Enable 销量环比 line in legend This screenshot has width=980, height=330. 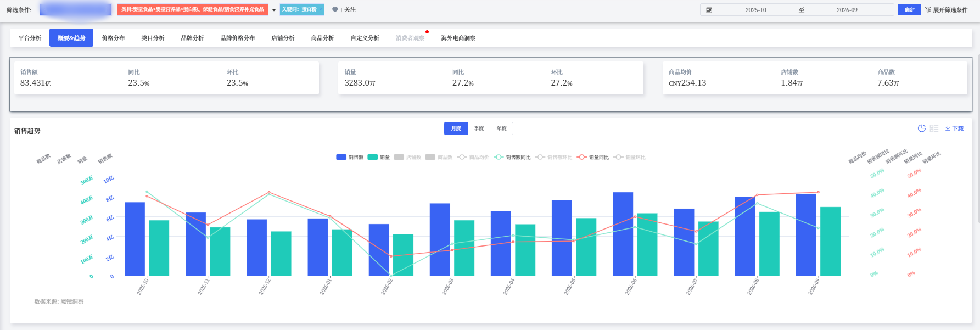[x=630, y=157]
